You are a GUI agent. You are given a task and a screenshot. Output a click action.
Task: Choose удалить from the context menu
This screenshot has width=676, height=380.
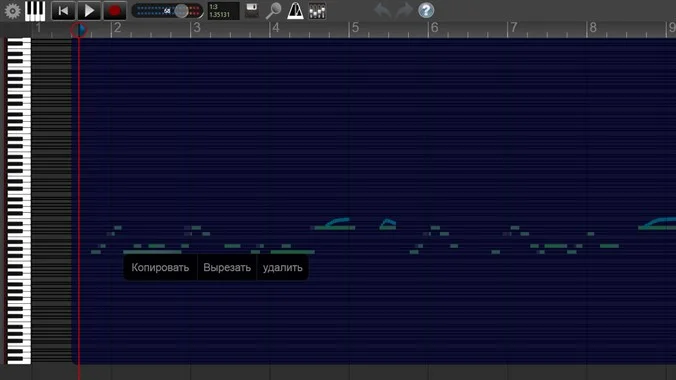(283, 267)
